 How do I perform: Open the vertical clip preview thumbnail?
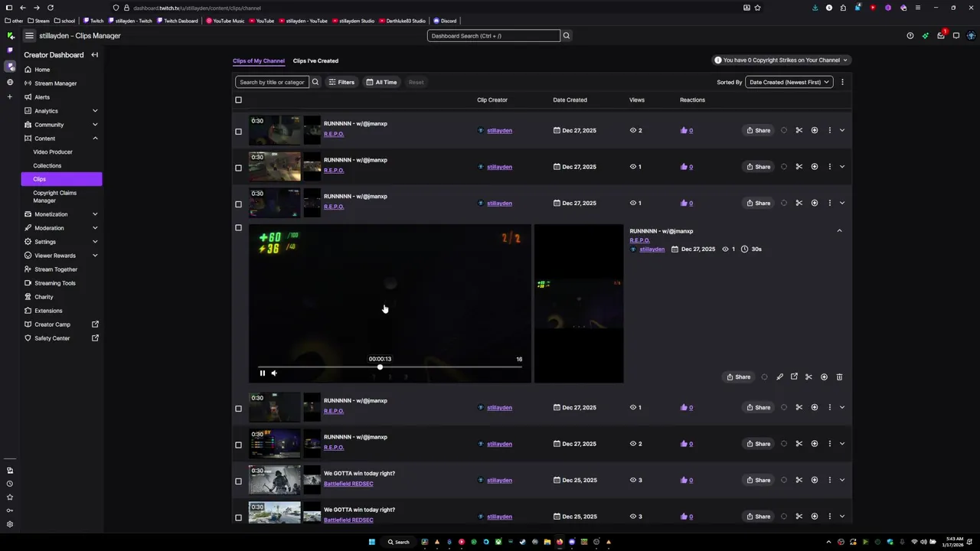[579, 303]
